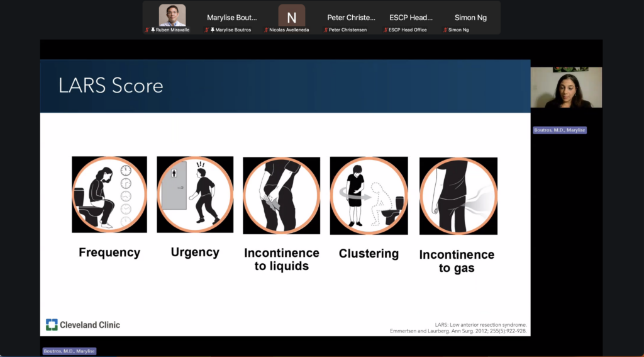Click the Incontinence to liquids icon

[281, 196]
